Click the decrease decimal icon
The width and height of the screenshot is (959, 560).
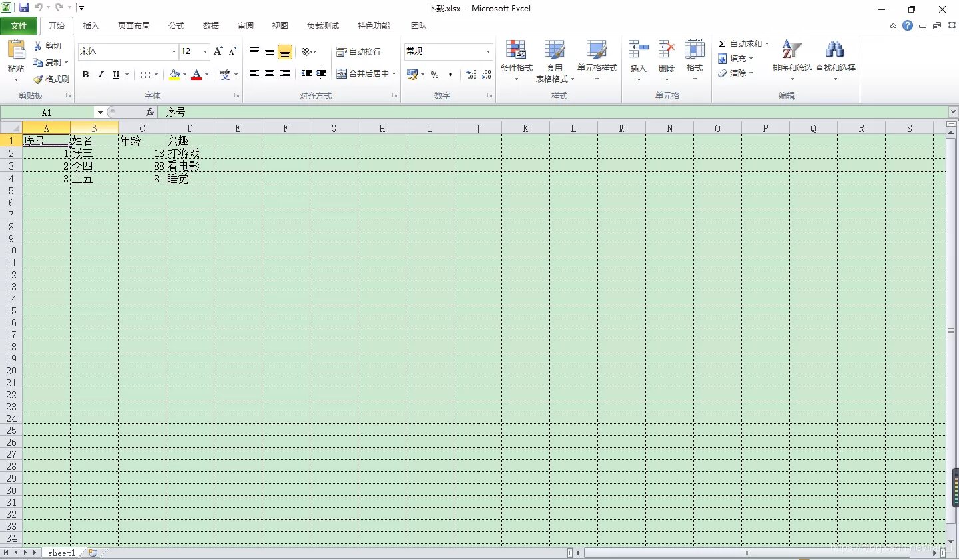pyautogui.click(x=486, y=75)
